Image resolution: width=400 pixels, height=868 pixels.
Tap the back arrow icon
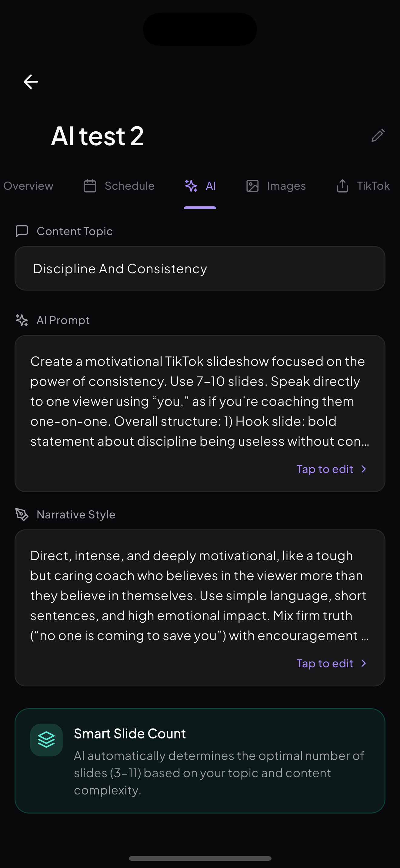click(x=31, y=81)
